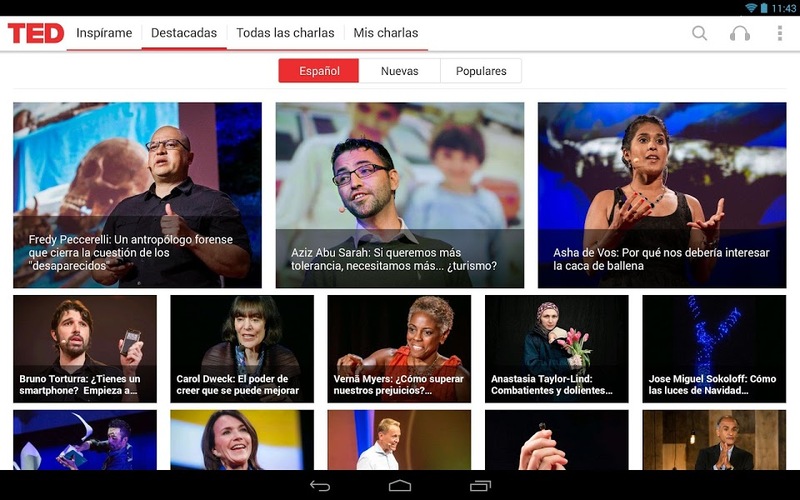The height and width of the screenshot is (500, 800).
Task: Open Aziz Abu Sarah's tourism talk
Action: pyautogui.click(x=399, y=195)
